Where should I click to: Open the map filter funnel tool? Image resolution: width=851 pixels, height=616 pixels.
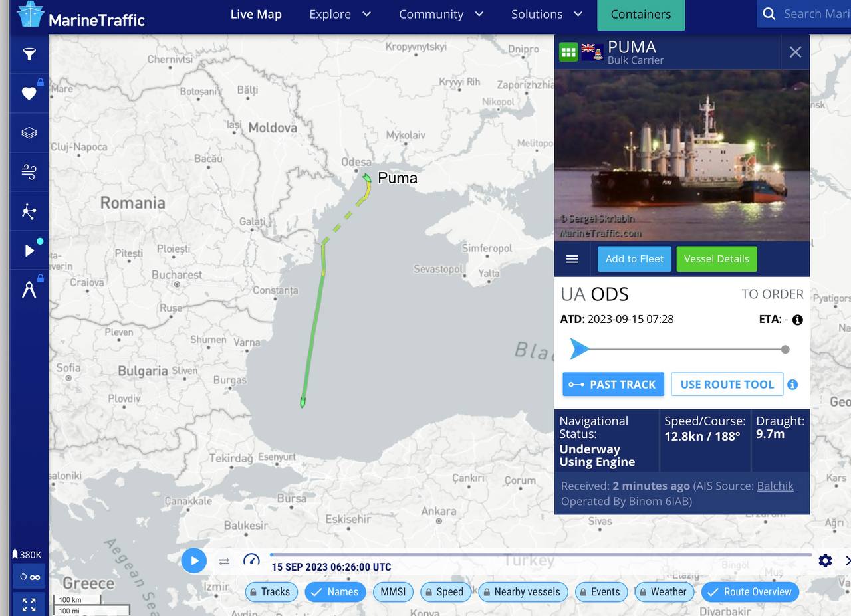coord(29,54)
